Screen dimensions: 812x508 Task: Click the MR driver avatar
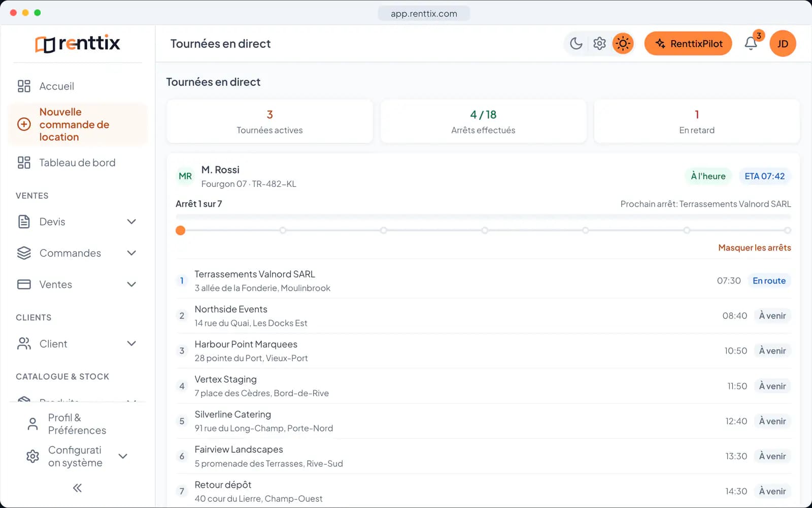click(185, 176)
